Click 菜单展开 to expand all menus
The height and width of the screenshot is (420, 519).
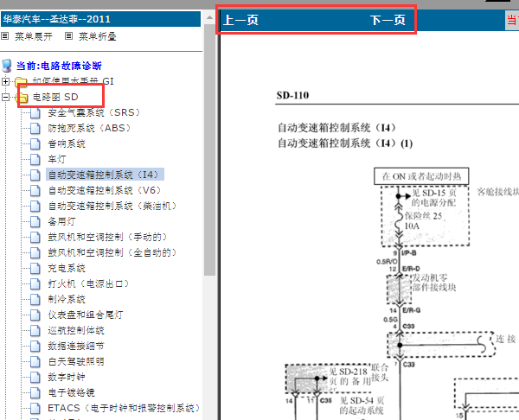(34, 36)
